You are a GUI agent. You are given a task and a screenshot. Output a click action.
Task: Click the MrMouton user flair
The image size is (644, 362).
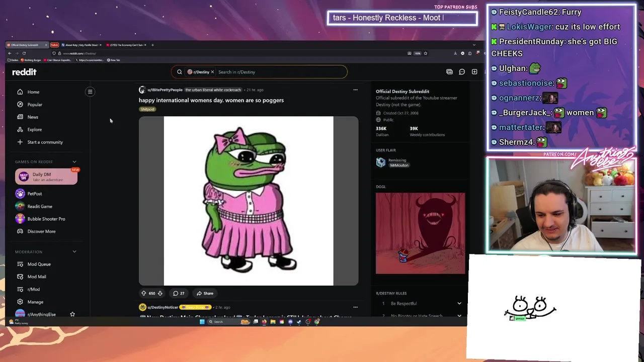399,165
